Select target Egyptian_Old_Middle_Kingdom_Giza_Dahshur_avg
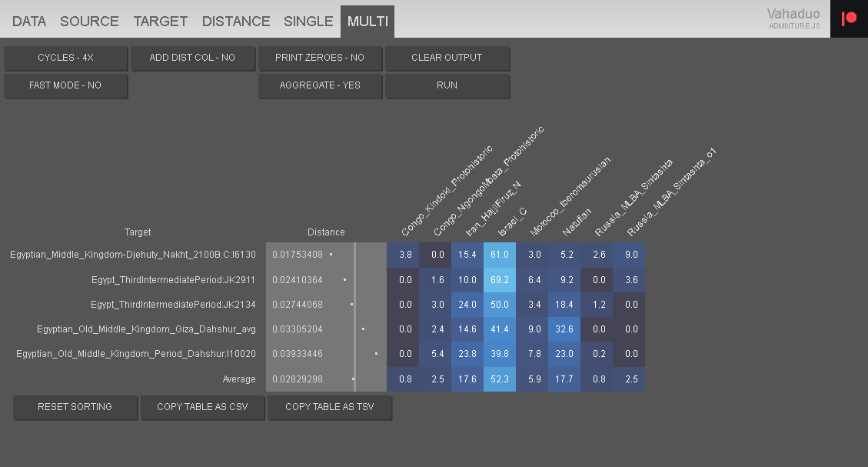 click(x=146, y=329)
